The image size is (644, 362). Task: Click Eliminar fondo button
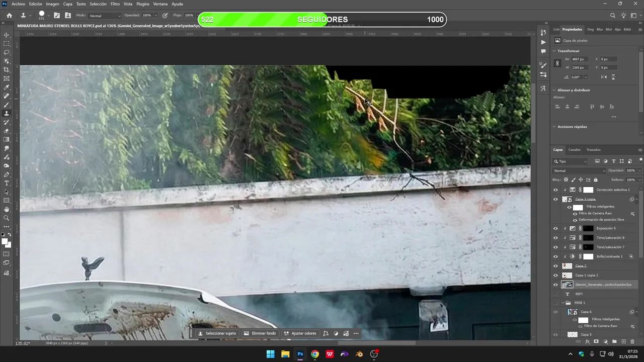(260, 333)
